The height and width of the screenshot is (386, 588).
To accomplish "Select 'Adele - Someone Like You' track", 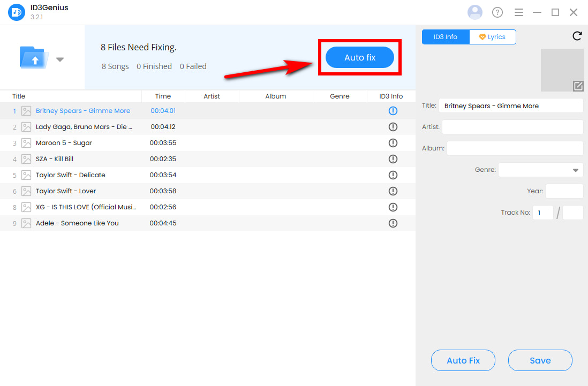I will tap(208, 223).
